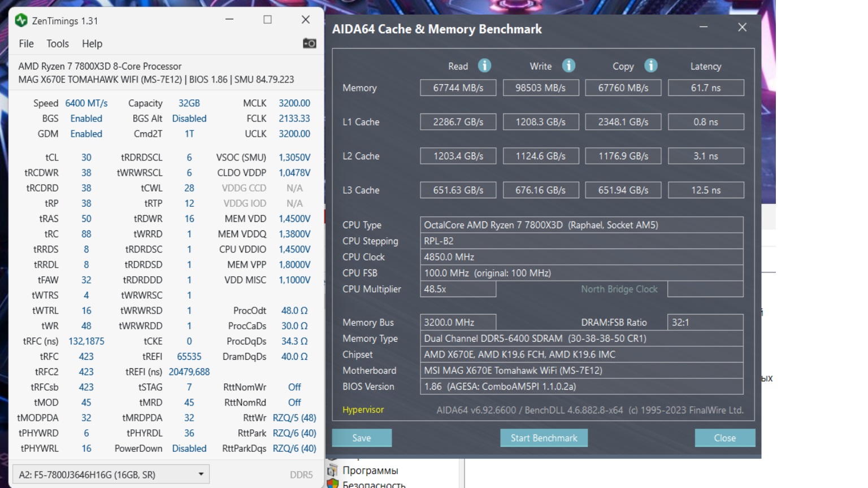Screen dimensions: 868x488
Task: Click the Memory Type Dual Channel DDR5-6400 field
Action: 581,338
